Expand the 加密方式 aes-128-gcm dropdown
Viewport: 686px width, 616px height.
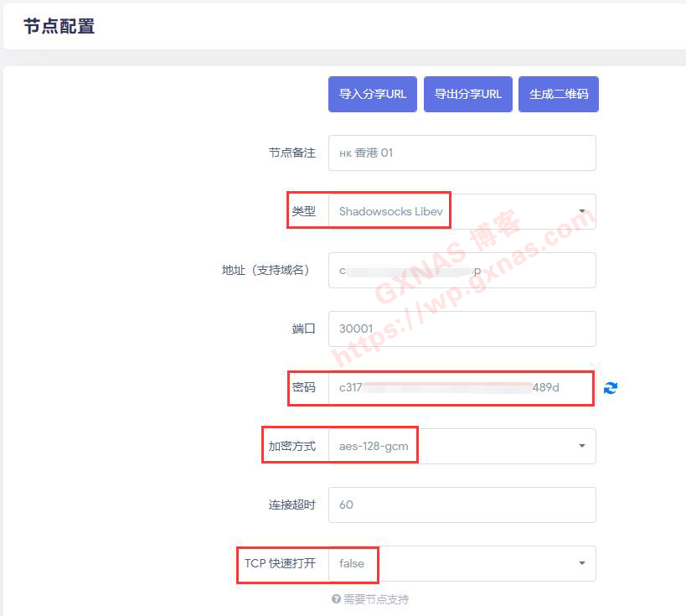tap(462, 446)
